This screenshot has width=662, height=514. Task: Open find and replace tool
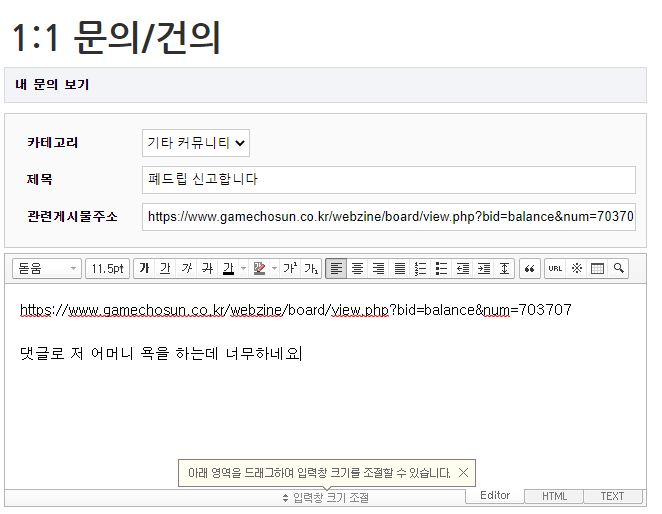coord(620,268)
